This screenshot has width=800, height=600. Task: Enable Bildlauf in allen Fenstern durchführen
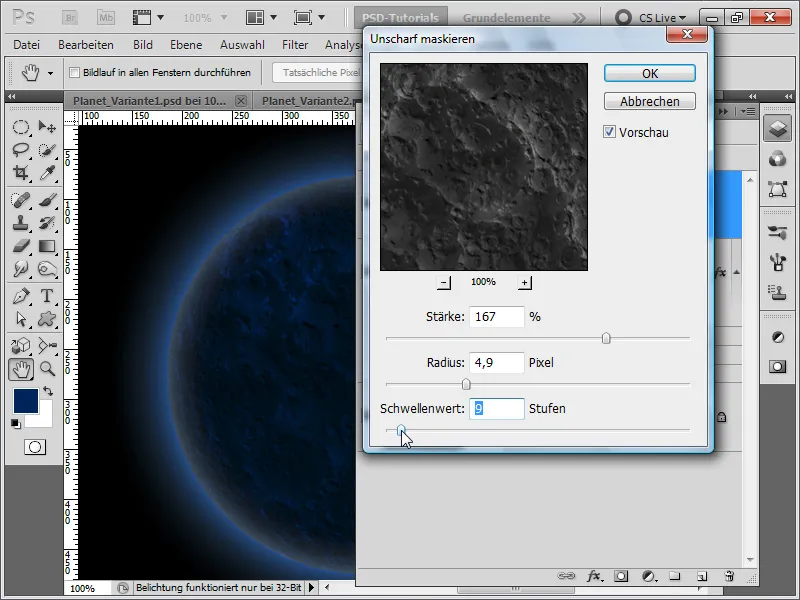coord(74,72)
